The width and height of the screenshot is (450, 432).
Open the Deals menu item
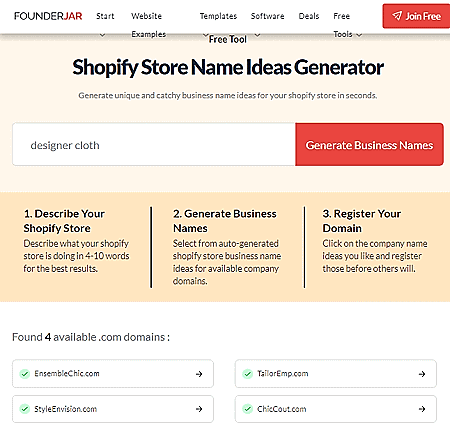pos(309,16)
